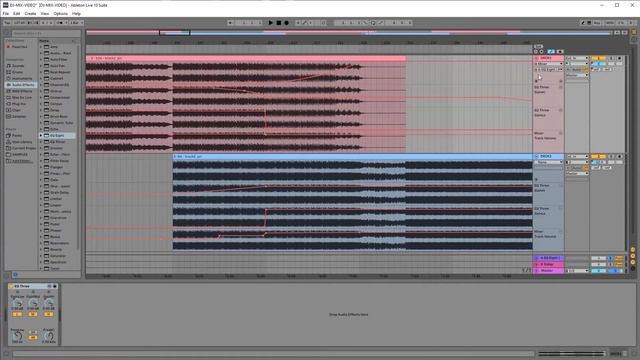640x360 pixels.
Task: Stop playback with the Stop button
Action: point(279,23)
